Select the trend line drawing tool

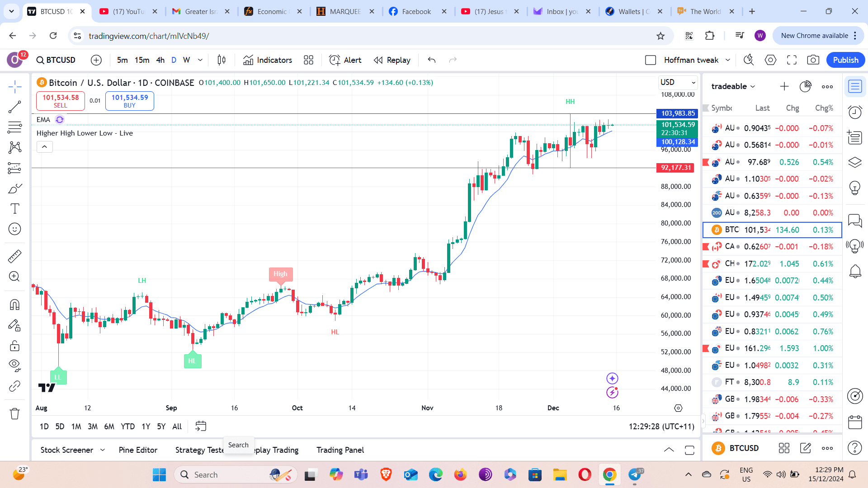point(15,107)
